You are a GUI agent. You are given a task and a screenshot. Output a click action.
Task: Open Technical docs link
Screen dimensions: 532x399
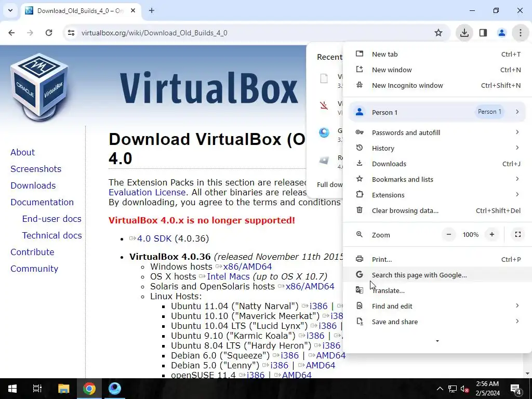[52, 235]
